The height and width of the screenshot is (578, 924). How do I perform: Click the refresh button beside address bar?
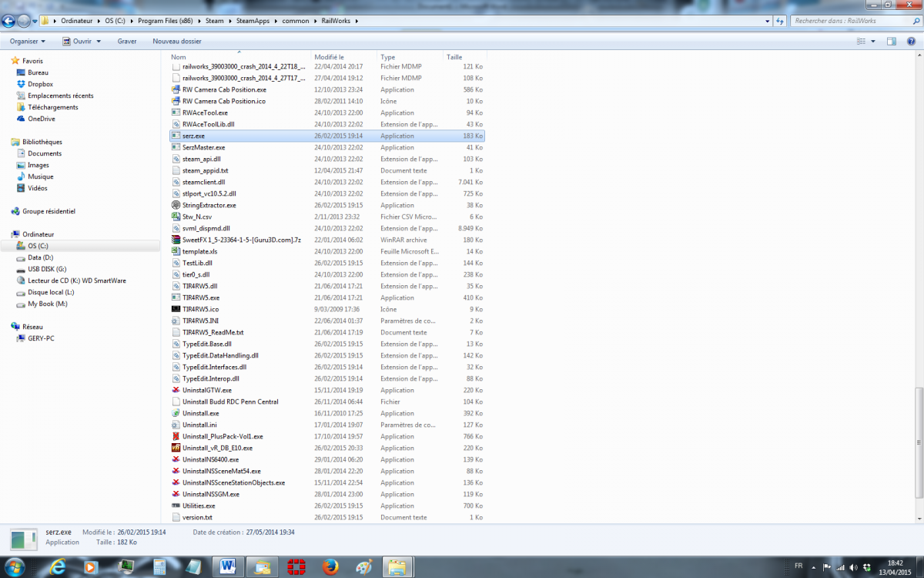[781, 21]
